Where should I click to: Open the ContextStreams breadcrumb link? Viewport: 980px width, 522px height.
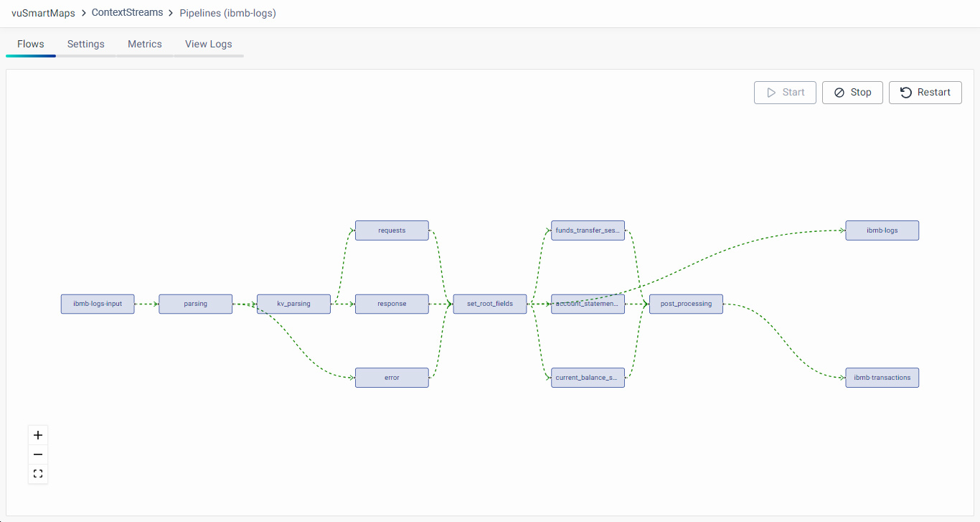click(127, 13)
